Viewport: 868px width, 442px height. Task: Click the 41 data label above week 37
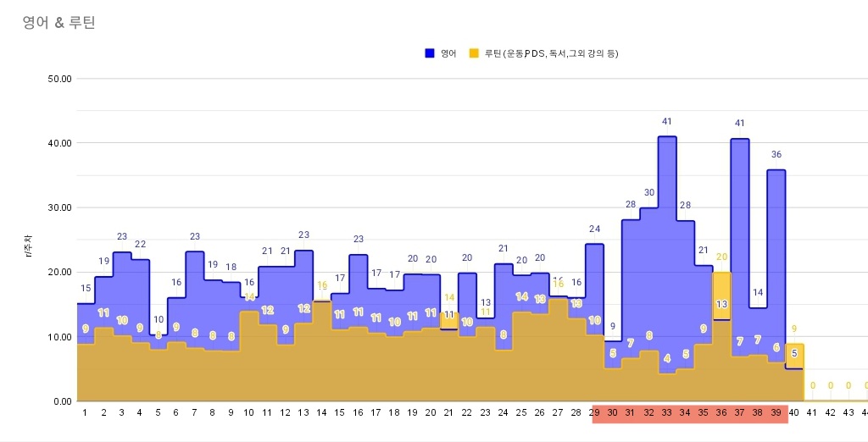(739, 124)
